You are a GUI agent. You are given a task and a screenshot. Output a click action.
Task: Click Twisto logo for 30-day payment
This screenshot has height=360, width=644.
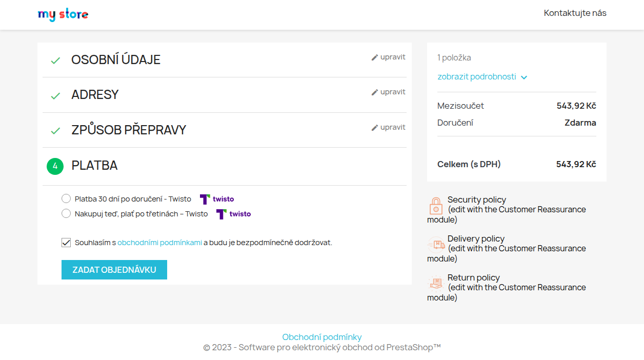click(x=217, y=199)
